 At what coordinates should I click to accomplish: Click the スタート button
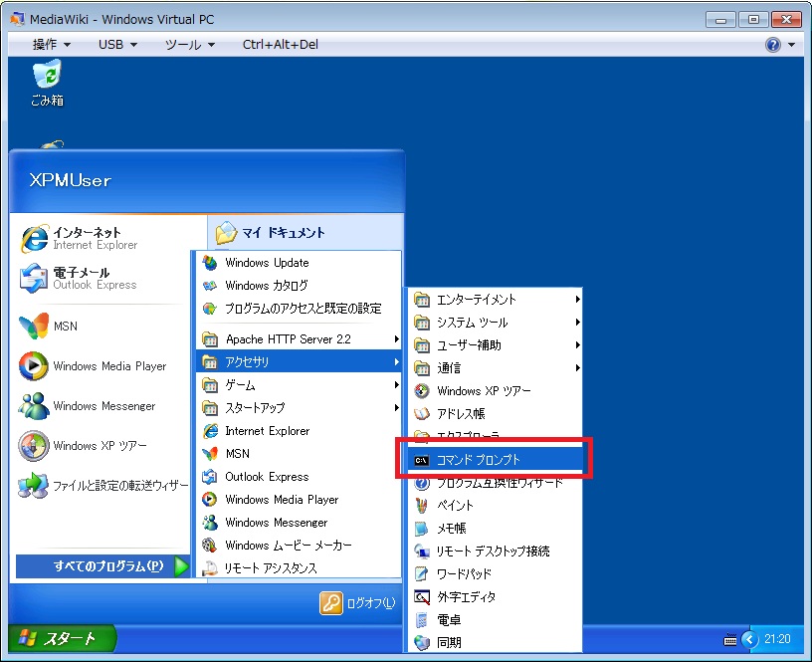click(62, 639)
